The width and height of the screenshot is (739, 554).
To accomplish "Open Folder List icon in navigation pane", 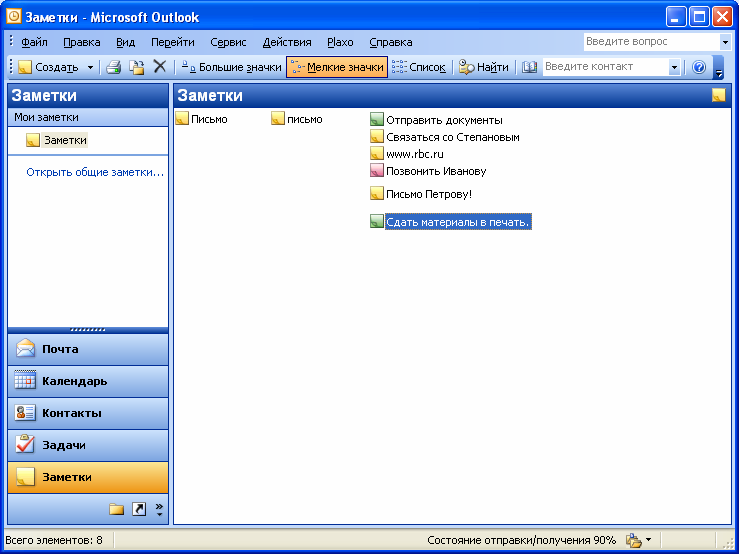I will (116, 509).
